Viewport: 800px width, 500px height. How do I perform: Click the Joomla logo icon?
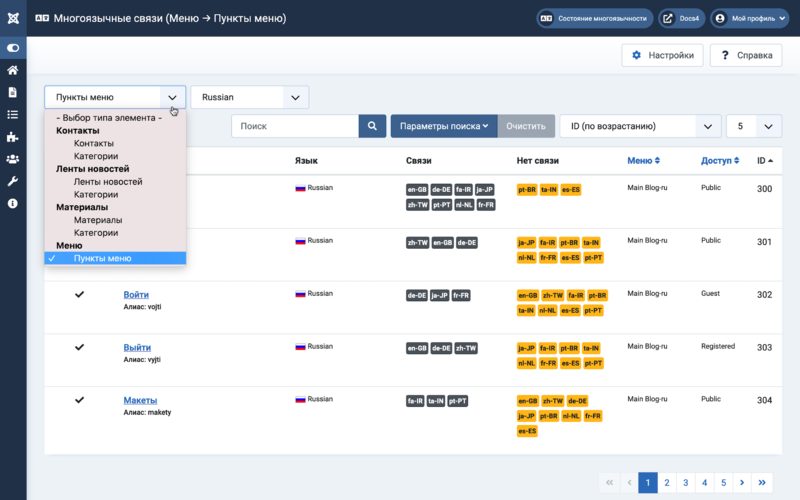click(x=13, y=18)
